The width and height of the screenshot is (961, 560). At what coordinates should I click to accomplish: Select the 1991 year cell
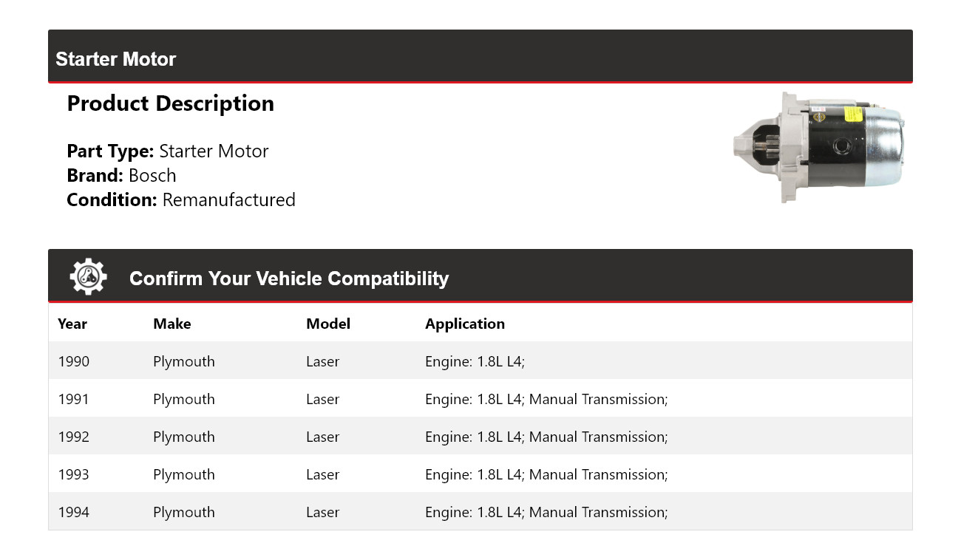74,399
